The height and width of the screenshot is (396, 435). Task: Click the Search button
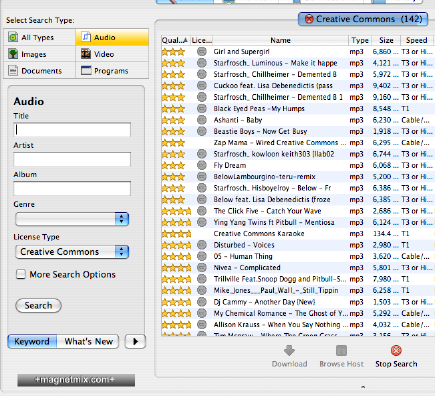click(38, 305)
